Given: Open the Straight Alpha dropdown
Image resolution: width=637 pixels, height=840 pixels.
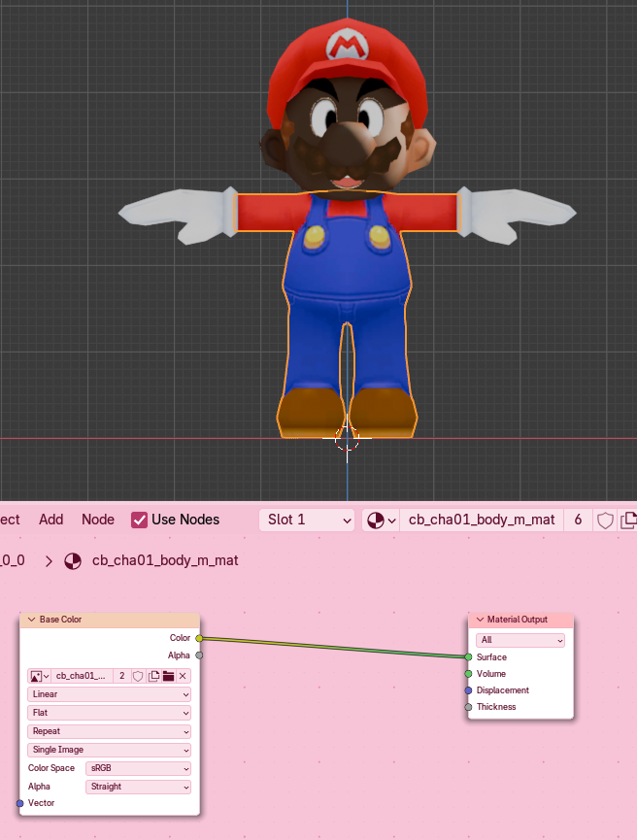Looking at the screenshot, I should point(138,787).
